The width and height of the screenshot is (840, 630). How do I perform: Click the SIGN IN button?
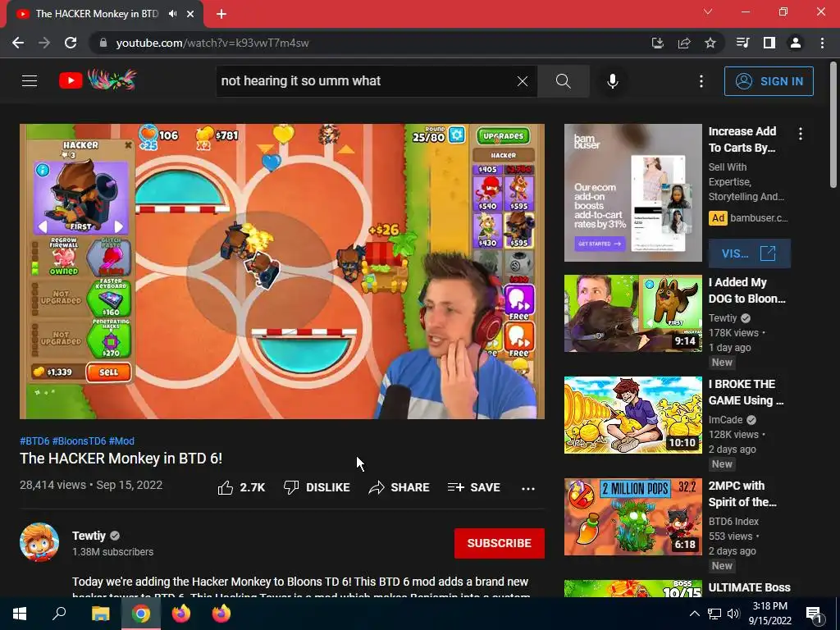click(769, 81)
